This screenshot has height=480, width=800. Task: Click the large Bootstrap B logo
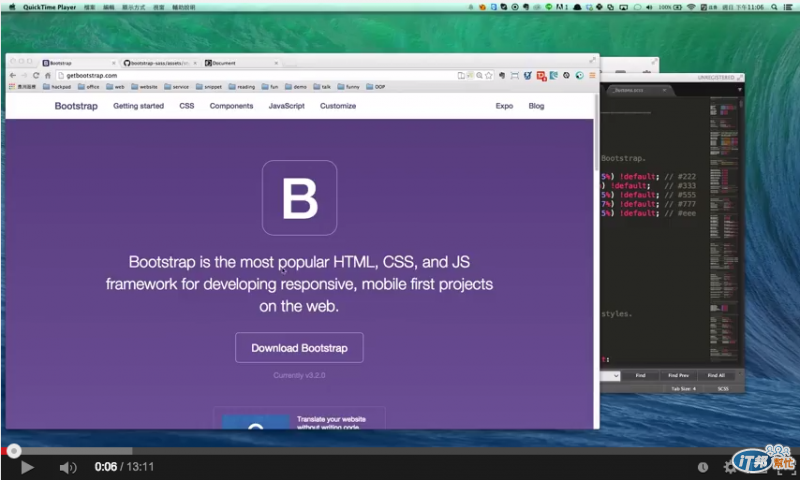pos(299,198)
